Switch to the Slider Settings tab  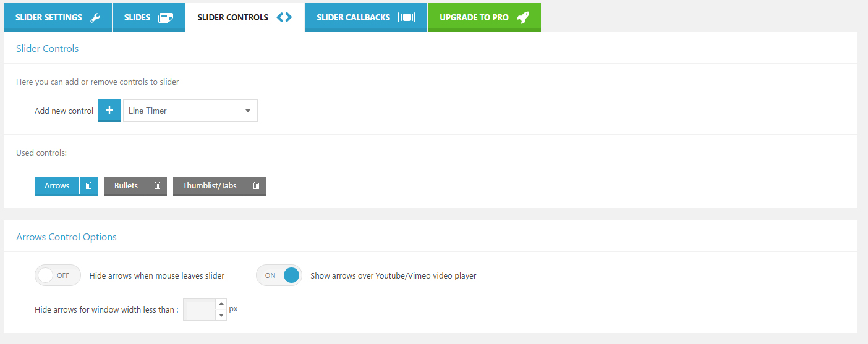(x=49, y=18)
